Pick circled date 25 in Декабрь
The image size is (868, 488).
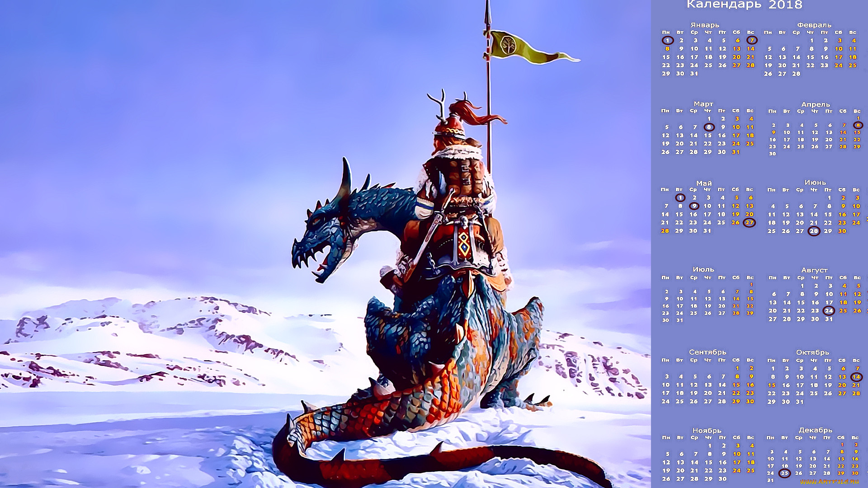[784, 474]
